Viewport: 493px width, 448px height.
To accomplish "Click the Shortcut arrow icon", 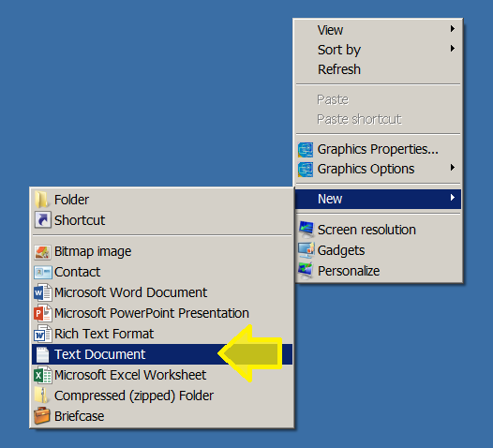I will point(43,219).
